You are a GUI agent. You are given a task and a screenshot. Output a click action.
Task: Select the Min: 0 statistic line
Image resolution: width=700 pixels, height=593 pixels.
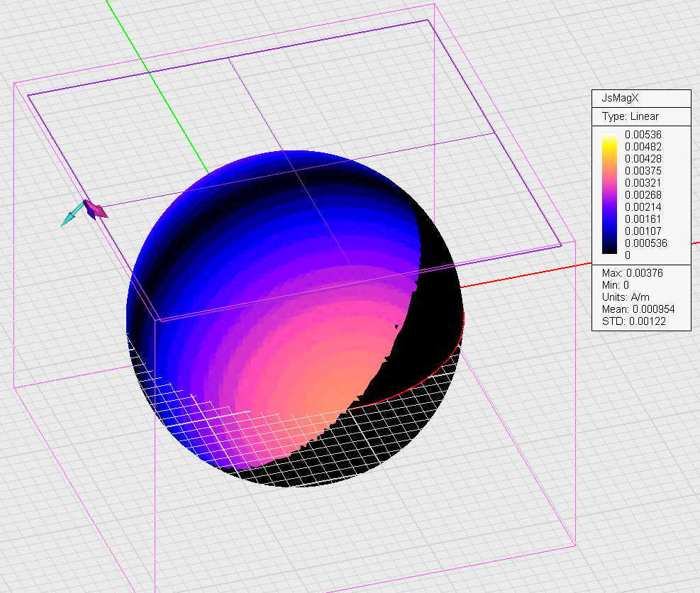pyautogui.click(x=616, y=285)
